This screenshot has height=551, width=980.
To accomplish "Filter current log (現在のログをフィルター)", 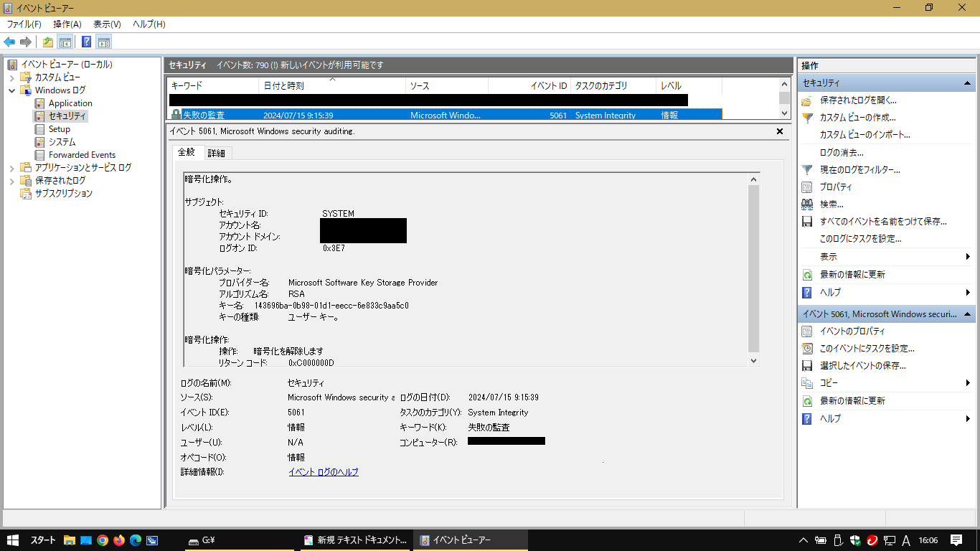I will [859, 170].
